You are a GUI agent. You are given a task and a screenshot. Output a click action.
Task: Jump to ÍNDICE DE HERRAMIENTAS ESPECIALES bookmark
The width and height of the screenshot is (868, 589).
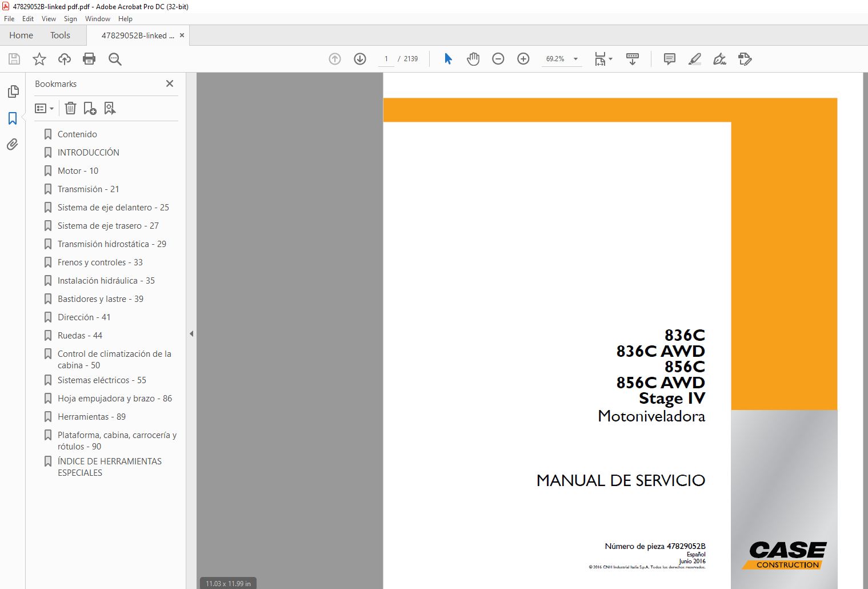click(110, 467)
